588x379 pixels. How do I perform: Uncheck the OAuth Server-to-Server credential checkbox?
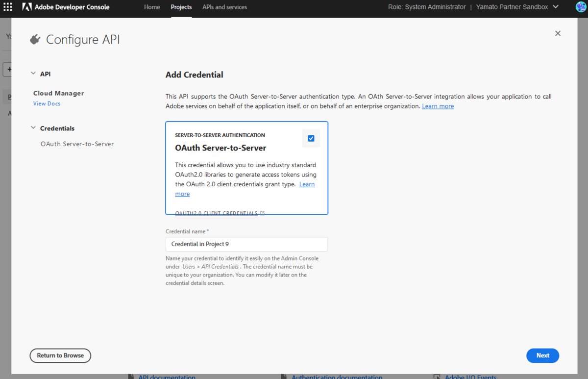[x=311, y=138]
